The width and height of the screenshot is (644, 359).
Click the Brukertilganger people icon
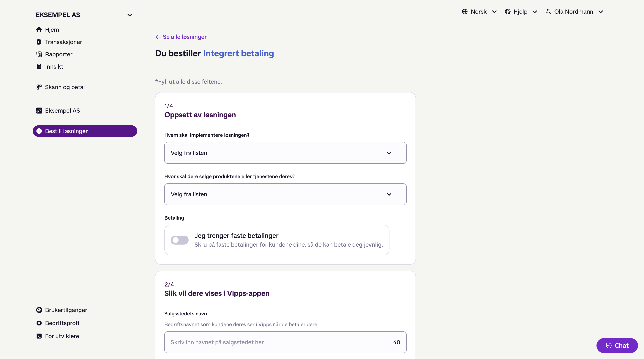point(39,310)
